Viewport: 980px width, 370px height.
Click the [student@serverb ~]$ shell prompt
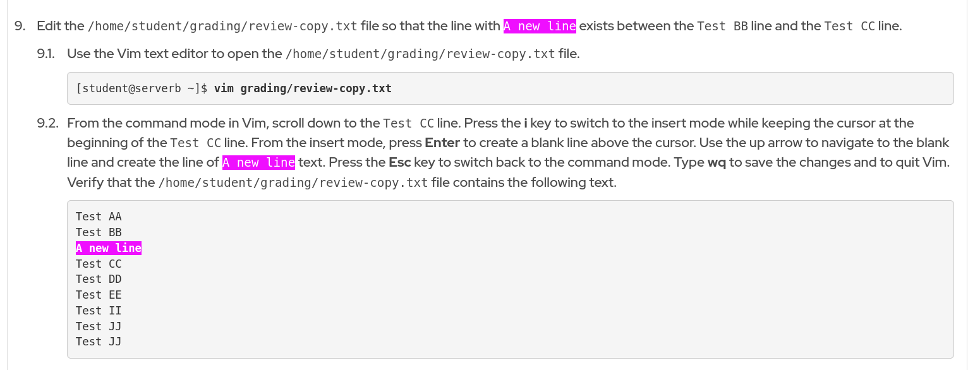point(142,88)
